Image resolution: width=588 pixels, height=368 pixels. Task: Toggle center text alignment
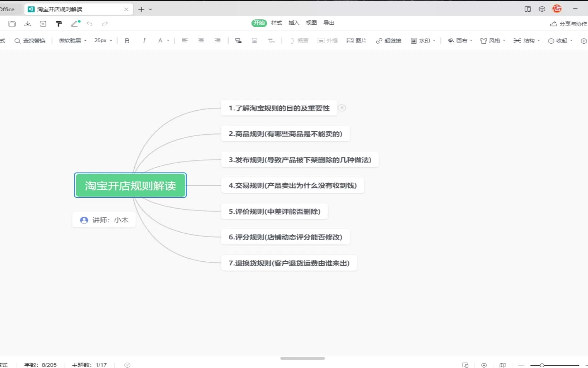(x=201, y=41)
